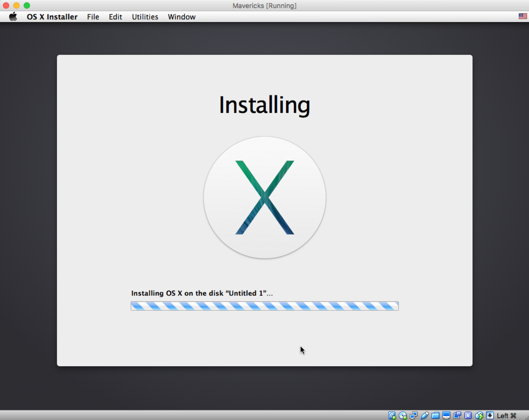The image size is (529, 420).
Task: Open the USB devices status icon
Action: tap(425, 416)
